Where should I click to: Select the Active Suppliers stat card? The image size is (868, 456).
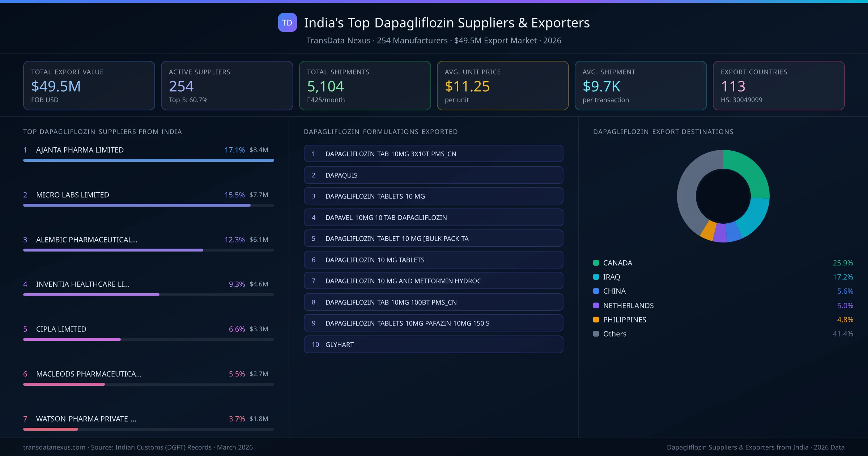[x=227, y=85]
